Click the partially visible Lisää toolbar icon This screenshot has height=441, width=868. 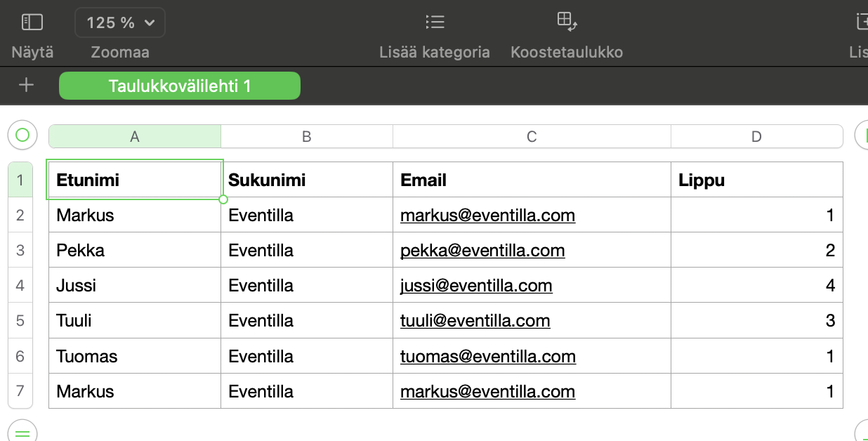click(862, 22)
